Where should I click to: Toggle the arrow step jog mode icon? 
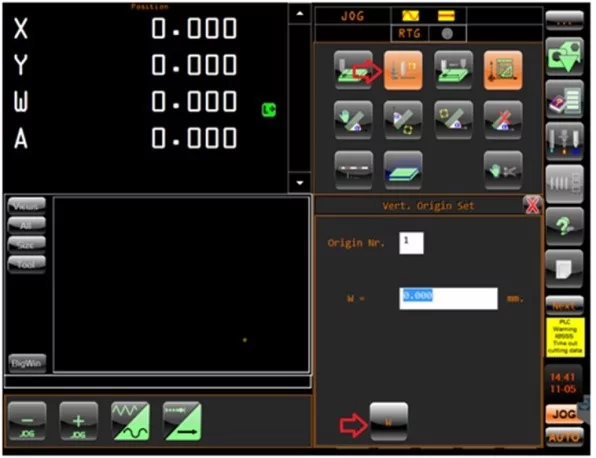pyautogui.click(x=182, y=421)
